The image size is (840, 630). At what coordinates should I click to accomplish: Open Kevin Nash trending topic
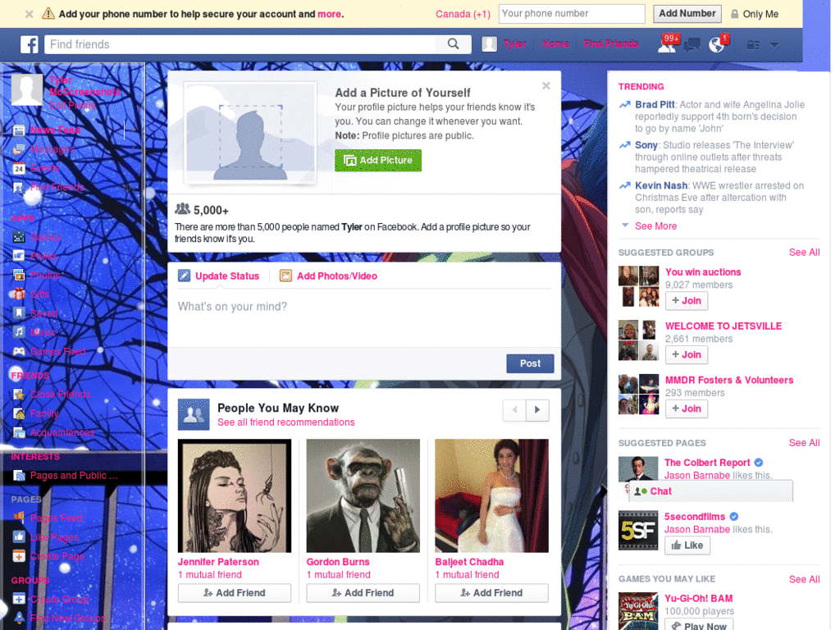(661, 185)
